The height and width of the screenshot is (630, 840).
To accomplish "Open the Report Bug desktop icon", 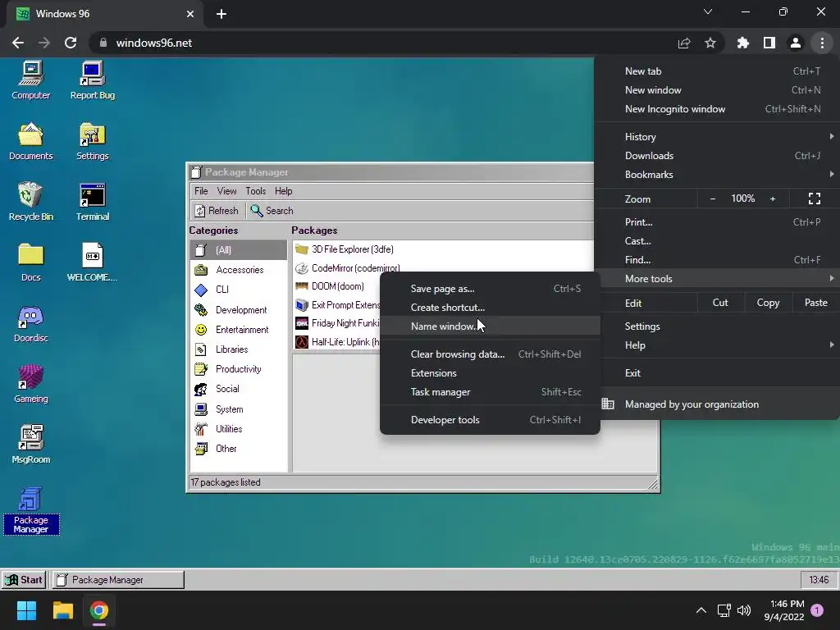I will [92, 80].
